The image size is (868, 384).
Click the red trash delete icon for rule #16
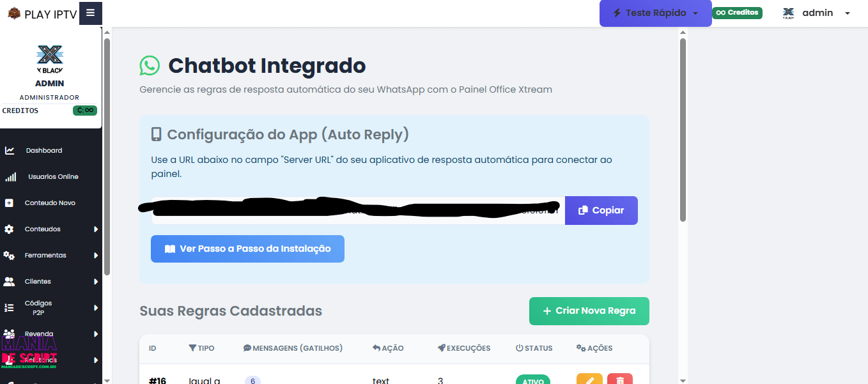(x=620, y=380)
